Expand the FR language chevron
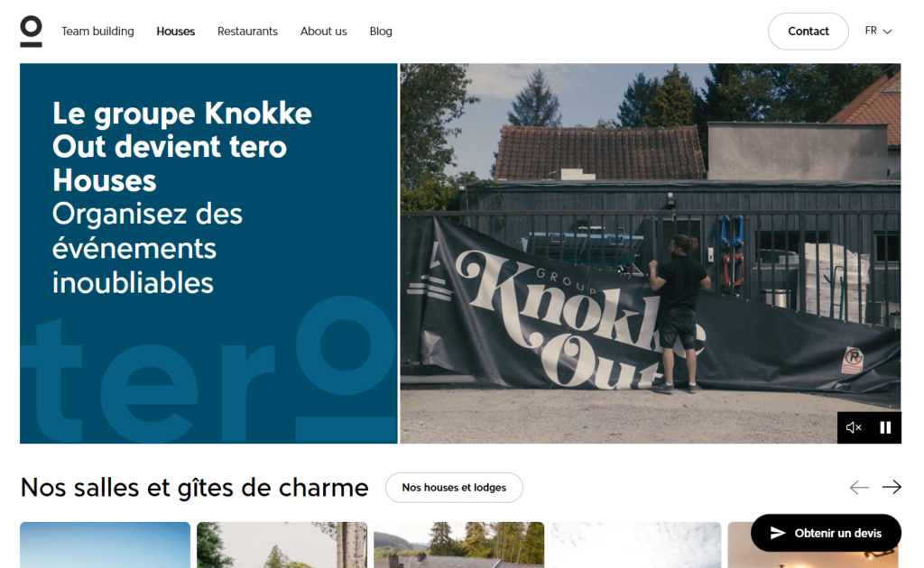The height and width of the screenshot is (568, 924). (888, 32)
